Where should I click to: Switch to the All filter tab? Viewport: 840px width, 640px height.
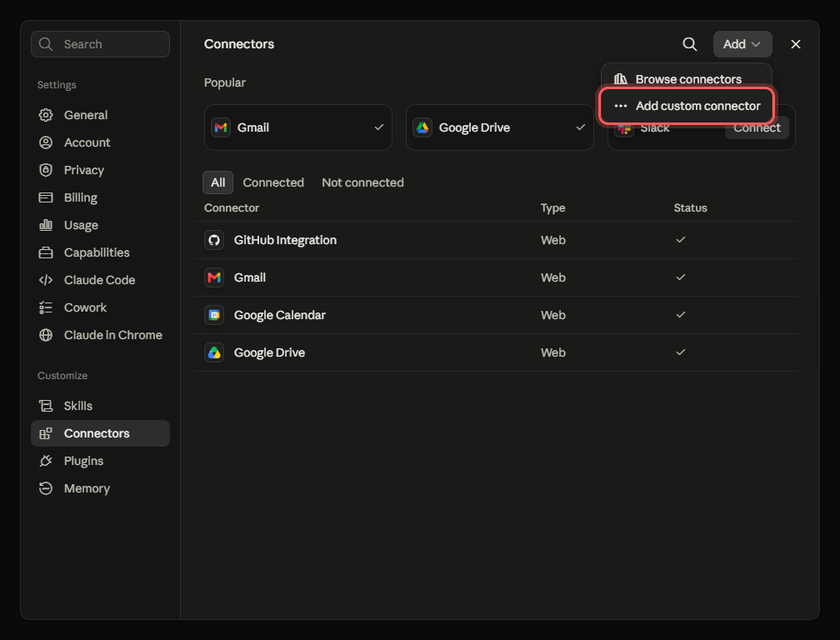pos(218,182)
